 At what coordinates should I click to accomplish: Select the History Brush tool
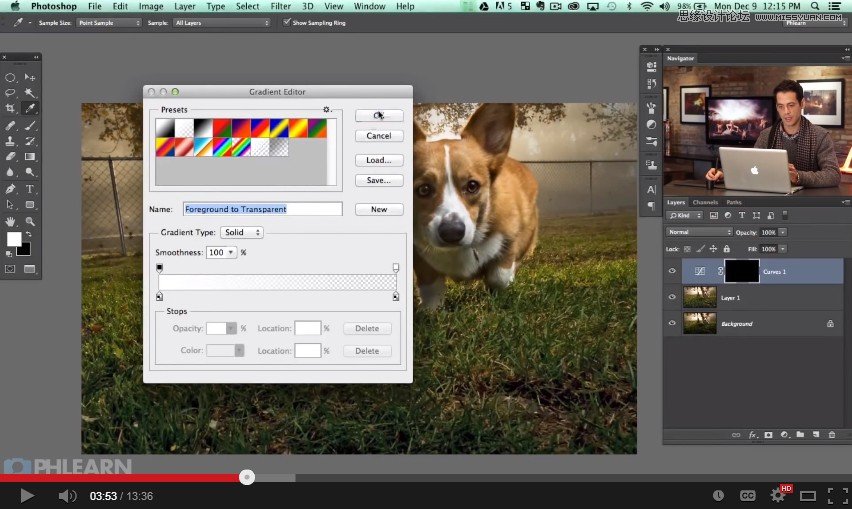[x=30, y=141]
